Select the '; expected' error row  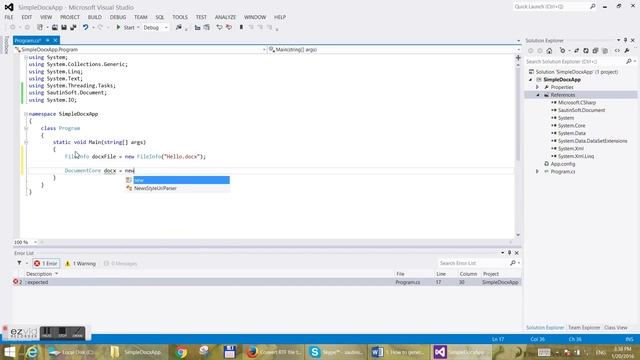click(x=267, y=282)
